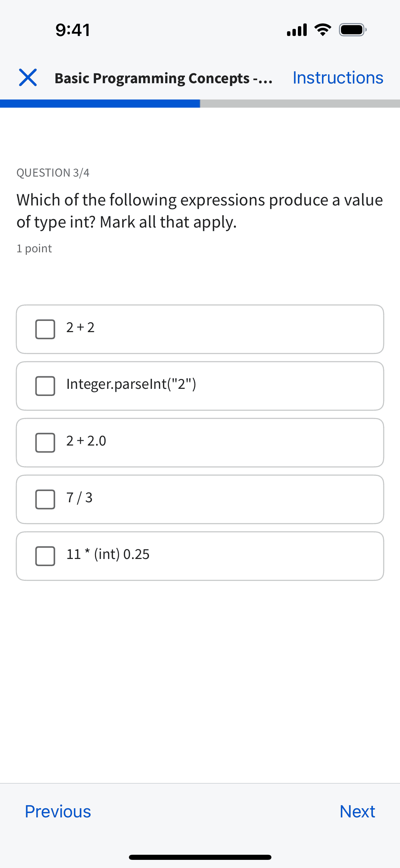Viewport: 400px width, 868px height.
Task: Select the "11 * (int) 0.25" option
Action: point(45,556)
